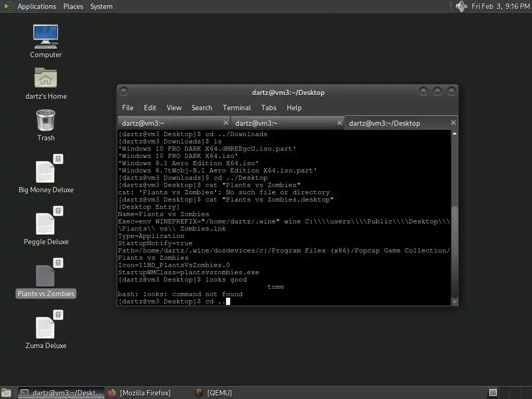
Task: Open the terminal View menu
Action: tap(174, 108)
